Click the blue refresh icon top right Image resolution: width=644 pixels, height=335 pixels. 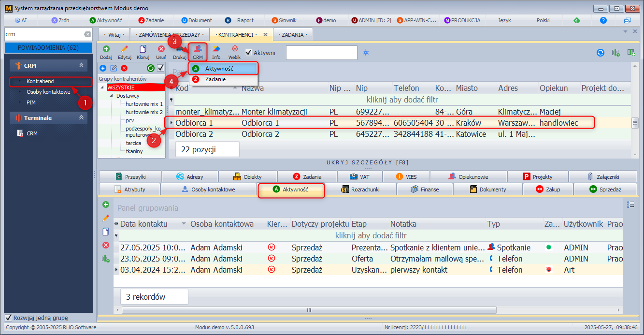(601, 53)
